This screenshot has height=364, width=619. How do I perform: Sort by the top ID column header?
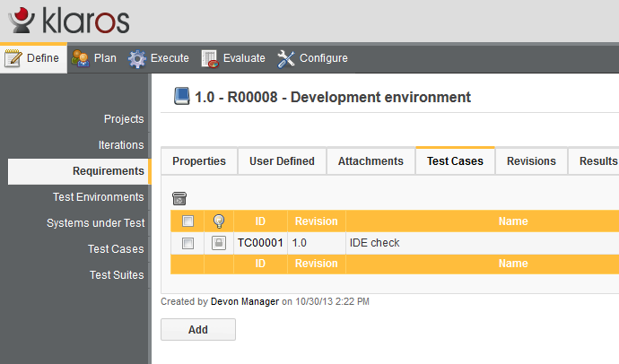260,221
